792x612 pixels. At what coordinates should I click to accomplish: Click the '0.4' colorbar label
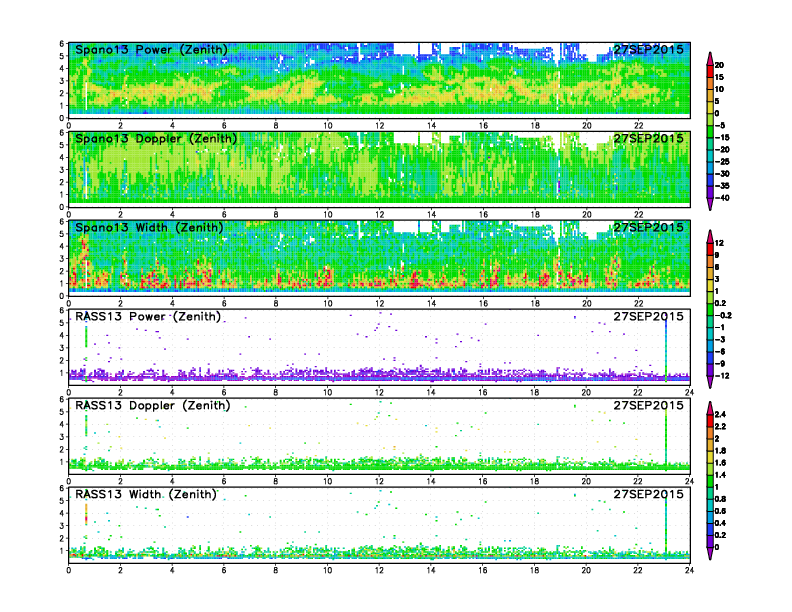click(720, 524)
